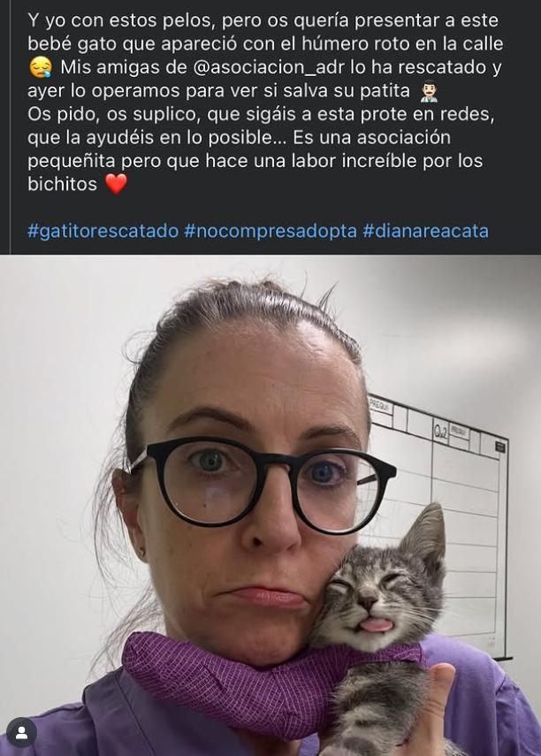The image size is (541, 756).
Task: Click the red heart emoji after bichitos
Action: (x=116, y=184)
